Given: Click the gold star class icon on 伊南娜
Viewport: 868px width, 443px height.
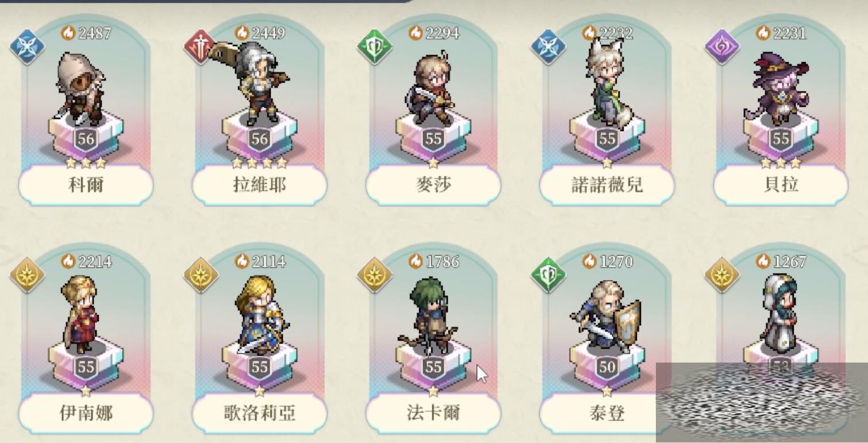Looking at the screenshot, I should 27,275.
